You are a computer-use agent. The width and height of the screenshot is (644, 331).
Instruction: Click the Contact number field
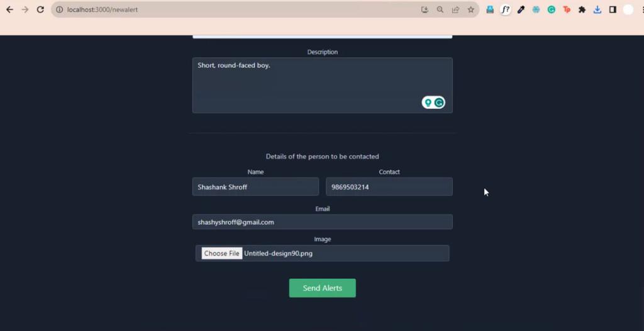pyautogui.click(x=389, y=187)
